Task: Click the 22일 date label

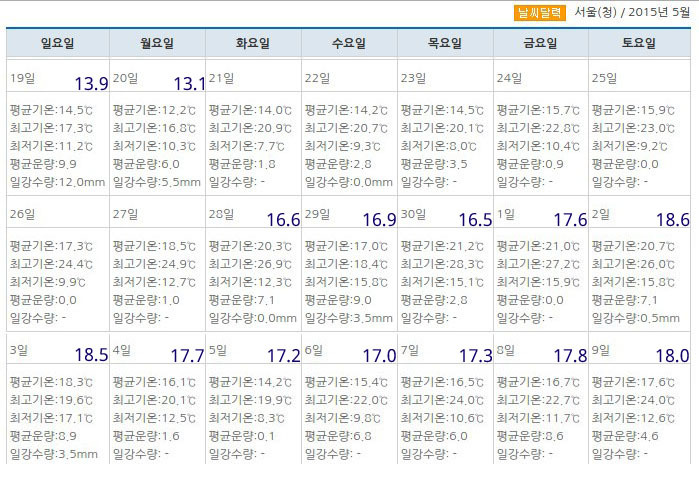Action: coord(317,78)
